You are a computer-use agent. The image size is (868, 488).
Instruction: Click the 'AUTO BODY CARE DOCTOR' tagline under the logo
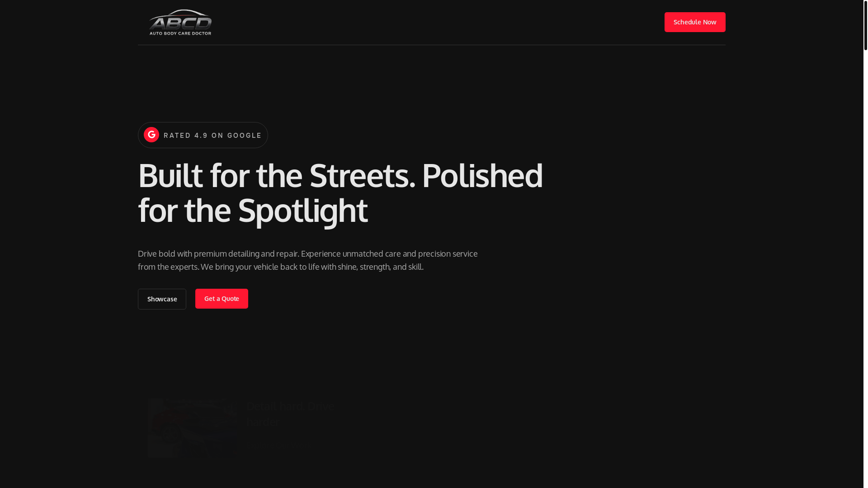click(x=180, y=33)
